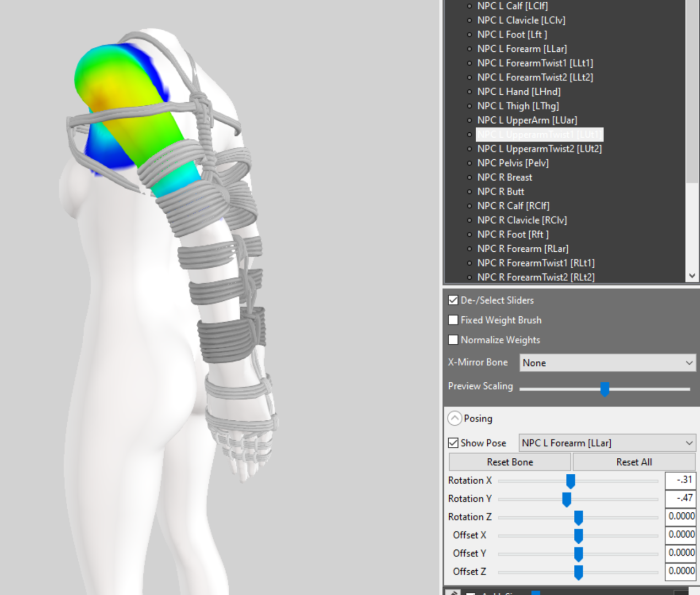Select bone NPC L UpperarmTwist2 [LUt2]
Viewport: 700px width, 595px height.
tap(540, 149)
